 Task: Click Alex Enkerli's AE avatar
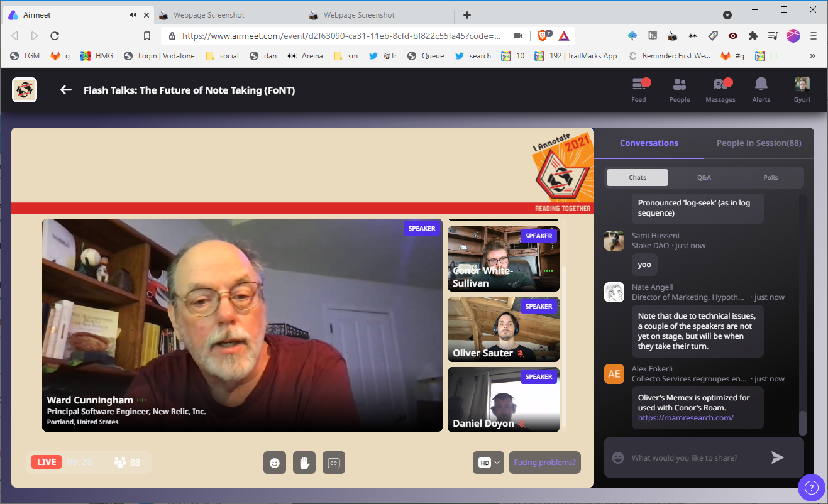tap(614, 374)
